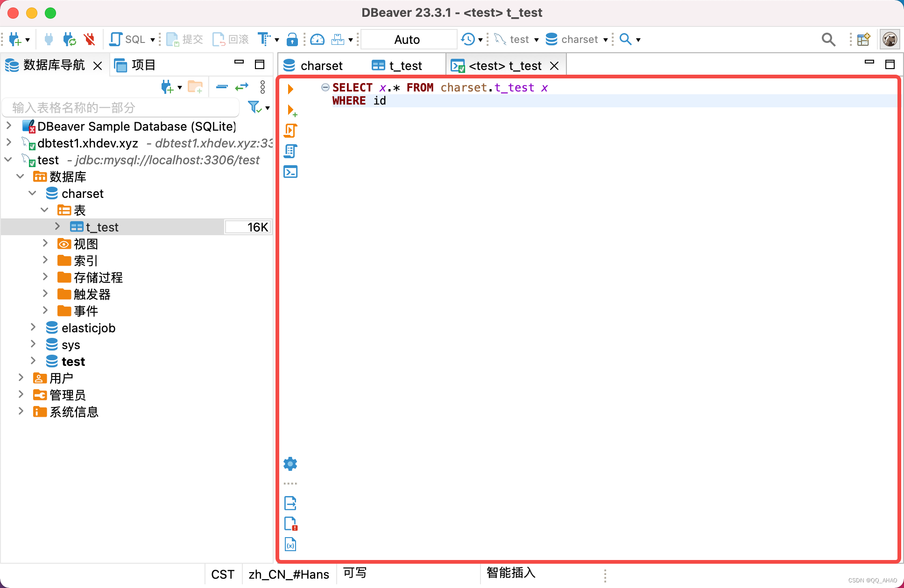
Task: Click the transaction mode icon
Action: coord(264,40)
